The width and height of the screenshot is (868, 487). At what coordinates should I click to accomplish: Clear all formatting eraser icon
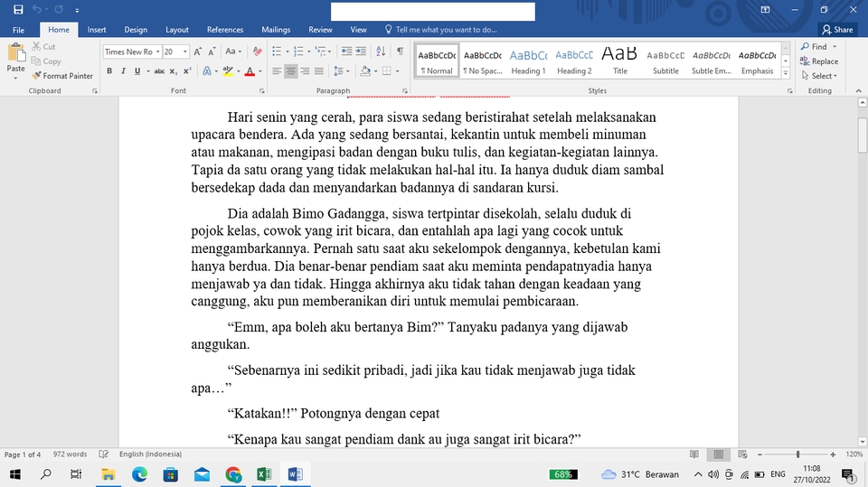coord(258,52)
